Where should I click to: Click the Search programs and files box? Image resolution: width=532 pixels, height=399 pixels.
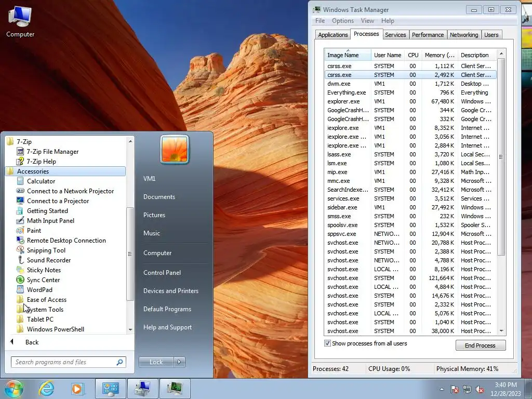point(68,362)
